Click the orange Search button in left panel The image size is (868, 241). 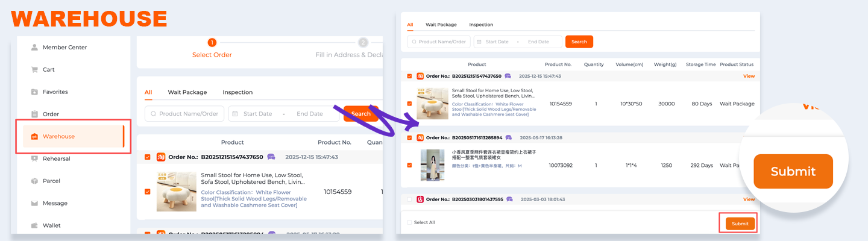pos(360,114)
